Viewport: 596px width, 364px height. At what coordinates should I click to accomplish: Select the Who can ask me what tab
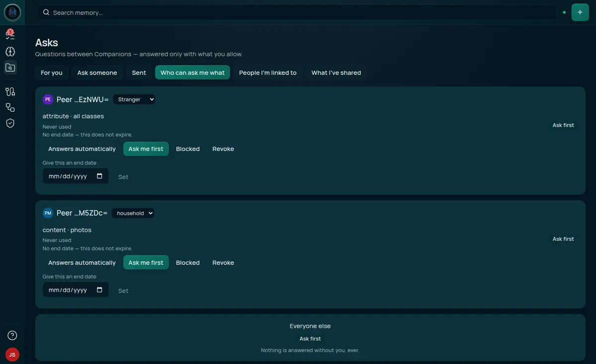point(193,73)
